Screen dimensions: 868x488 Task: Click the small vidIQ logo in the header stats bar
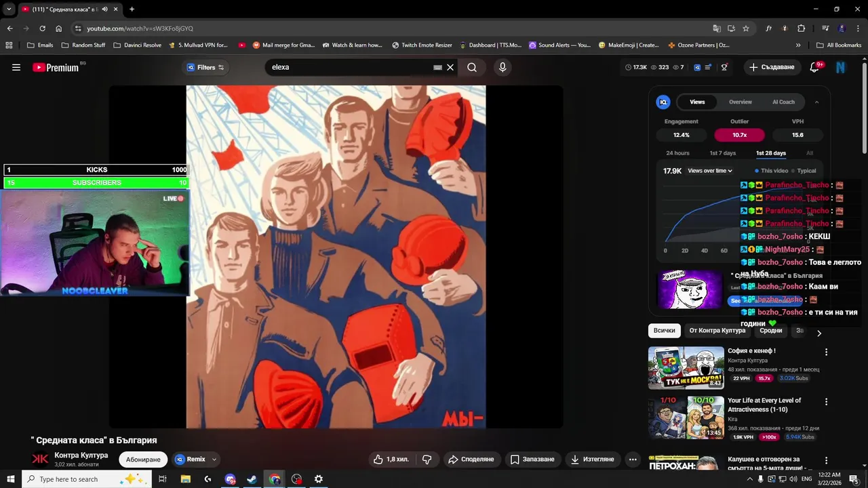696,67
